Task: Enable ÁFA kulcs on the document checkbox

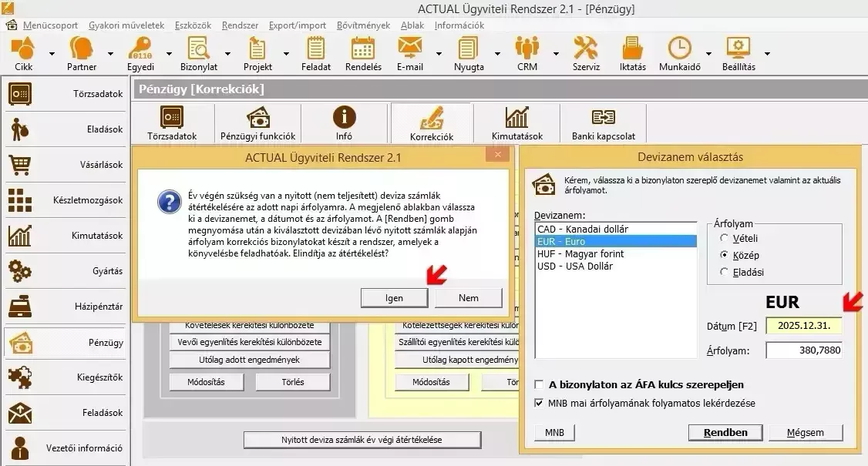Action: (x=540, y=384)
